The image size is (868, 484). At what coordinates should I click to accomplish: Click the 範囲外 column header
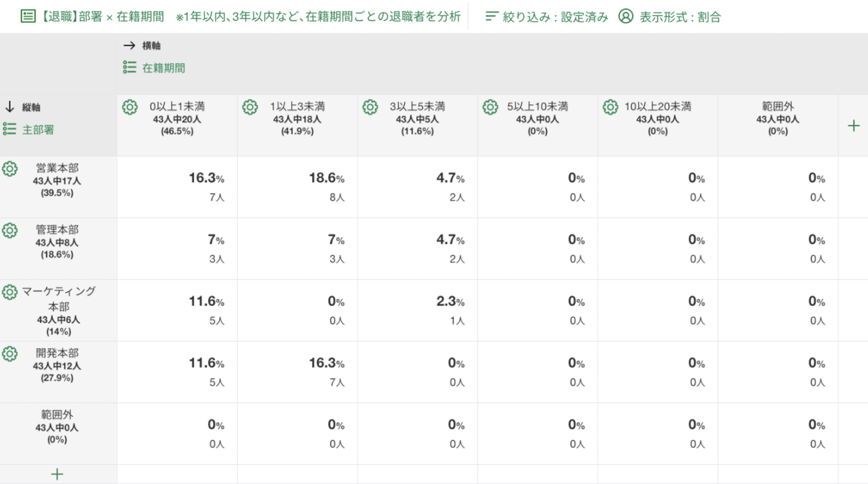tap(778, 118)
